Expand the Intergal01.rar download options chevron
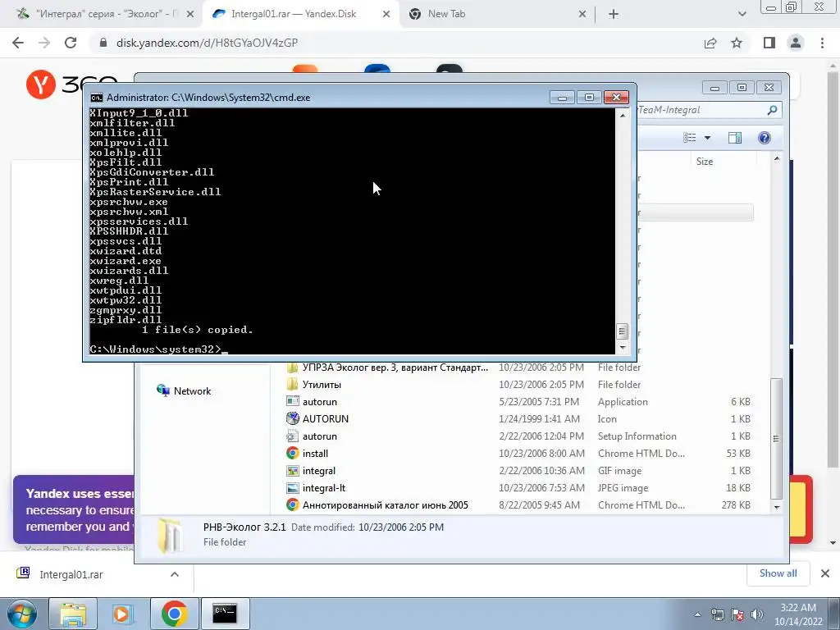Screen dimensions: 840x630 pos(175,574)
